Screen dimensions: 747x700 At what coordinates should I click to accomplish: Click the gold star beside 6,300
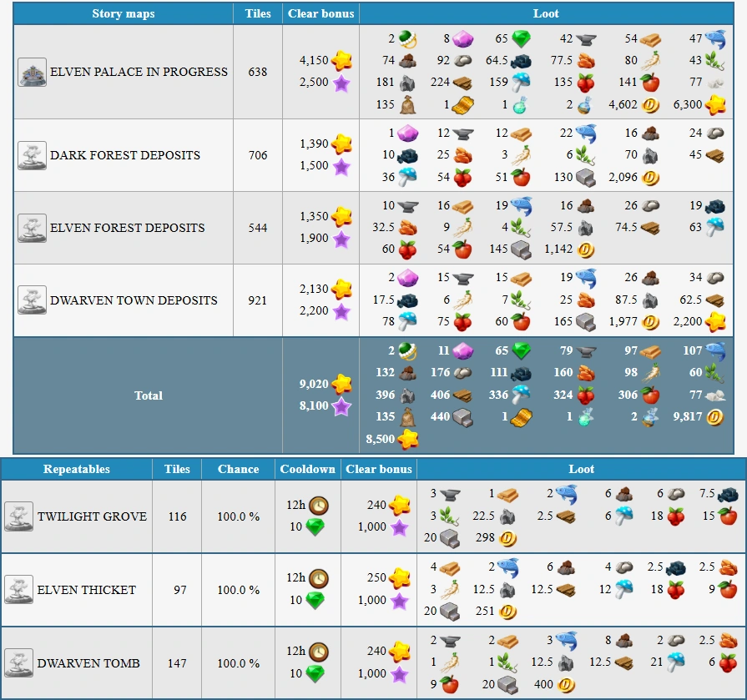coord(715,105)
